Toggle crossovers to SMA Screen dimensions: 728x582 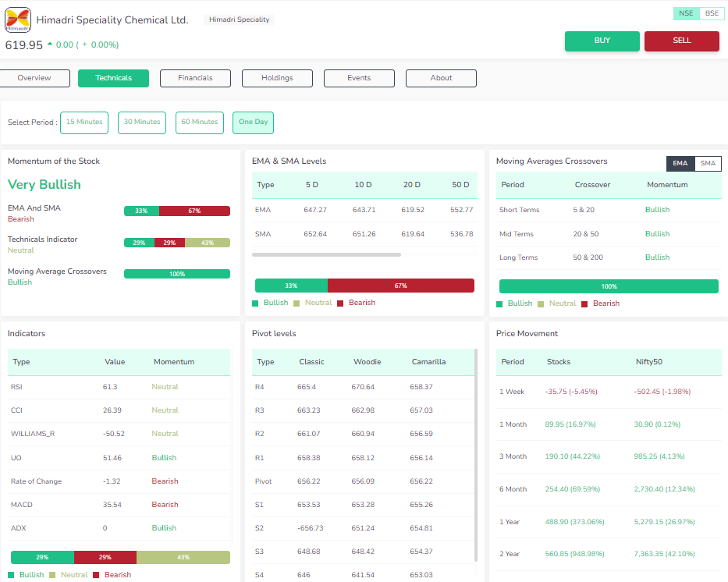click(708, 163)
